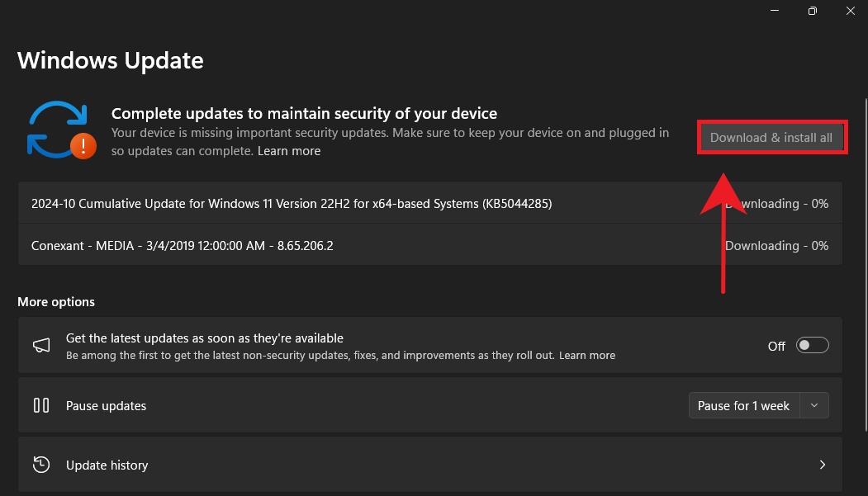
Task: Select the Conexant MEDIA driver update entry
Action: (x=183, y=245)
